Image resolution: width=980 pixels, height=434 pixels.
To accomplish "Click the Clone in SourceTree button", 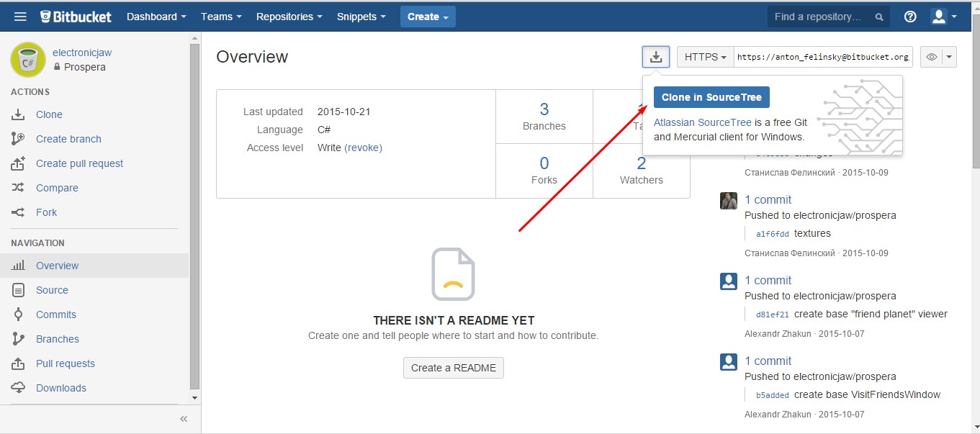I will click(x=711, y=97).
